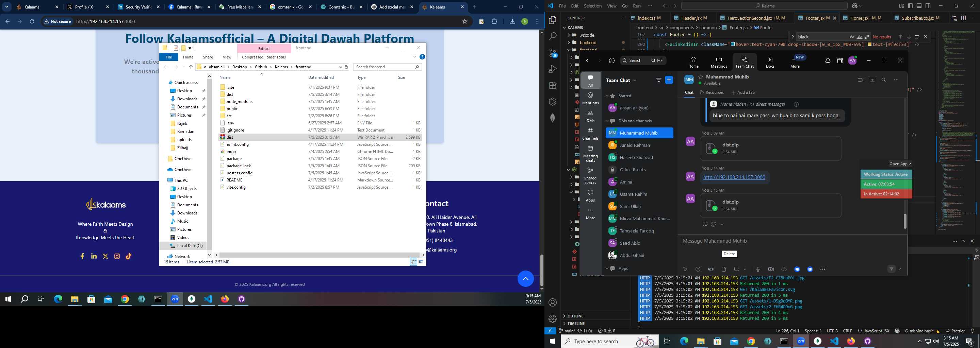Collapse the Starred section in Zoom

(x=607, y=96)
